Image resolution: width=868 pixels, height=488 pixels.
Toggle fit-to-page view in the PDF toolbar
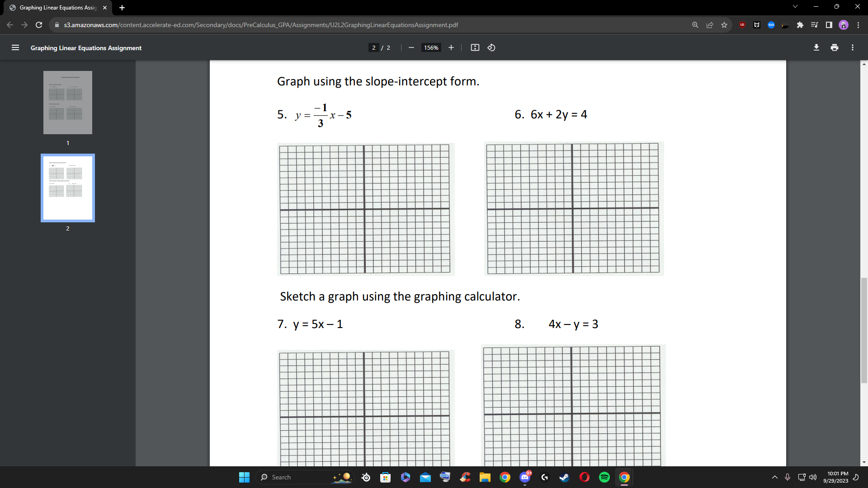point(475,47)
